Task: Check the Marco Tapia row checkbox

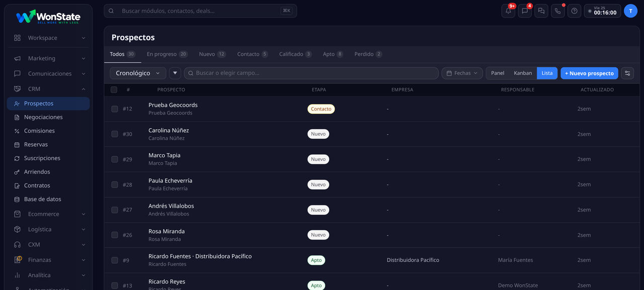Action: coord(115,159)
